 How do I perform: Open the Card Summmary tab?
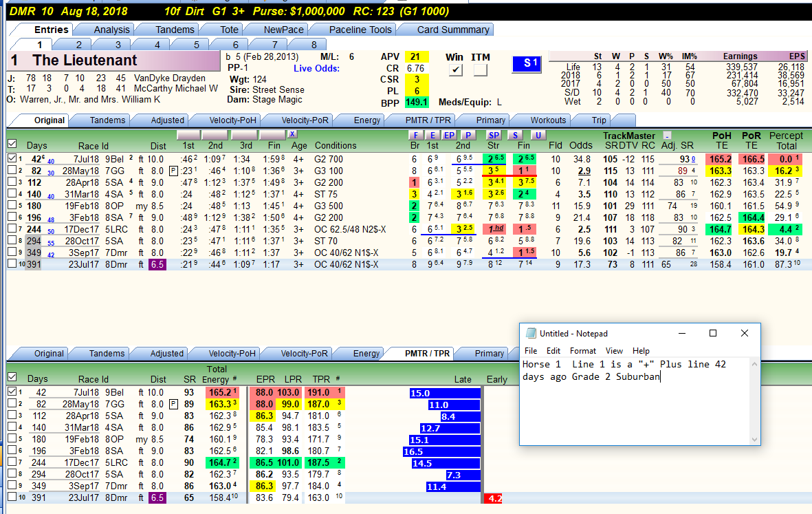click(453, 30)
